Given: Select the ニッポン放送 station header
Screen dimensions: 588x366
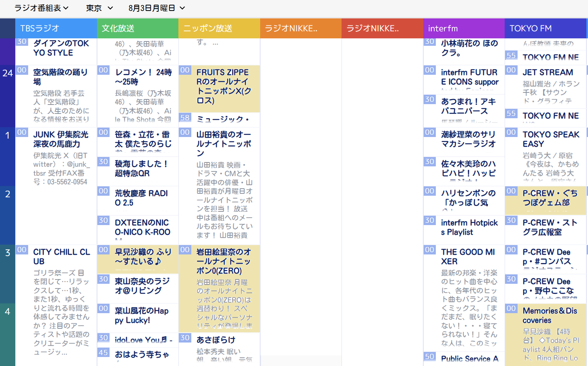Looking at the screenshot, I should (219, 28).
